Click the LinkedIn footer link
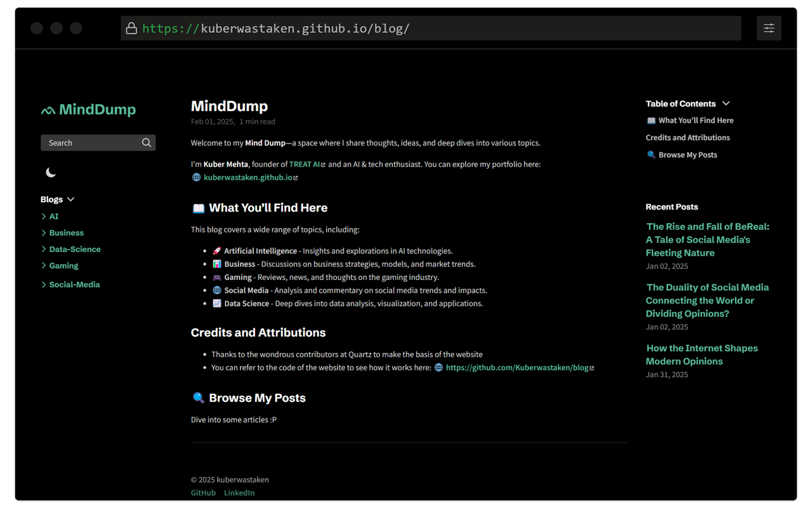The width and height of the screenshot is (812, 508). [239, 493]
